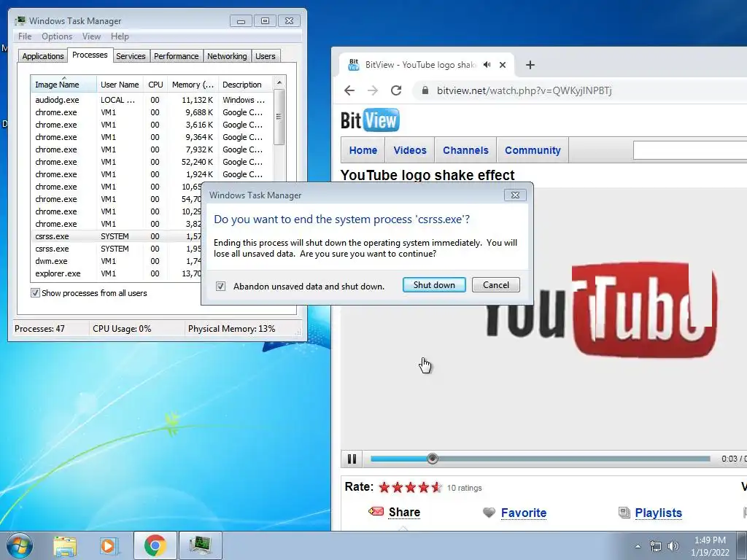Close the csrss.exe confirmation dialog with X
The width and height of the screenshot is (747, 560).
pyautogui.click(x=515, y=195)
